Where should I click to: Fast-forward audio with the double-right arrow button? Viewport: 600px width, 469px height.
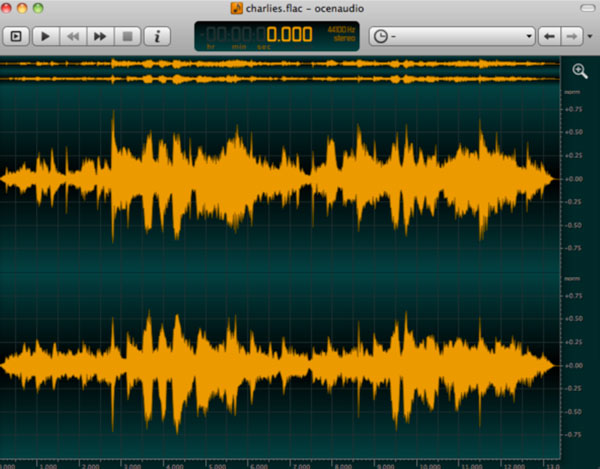(x=100, y=36)
